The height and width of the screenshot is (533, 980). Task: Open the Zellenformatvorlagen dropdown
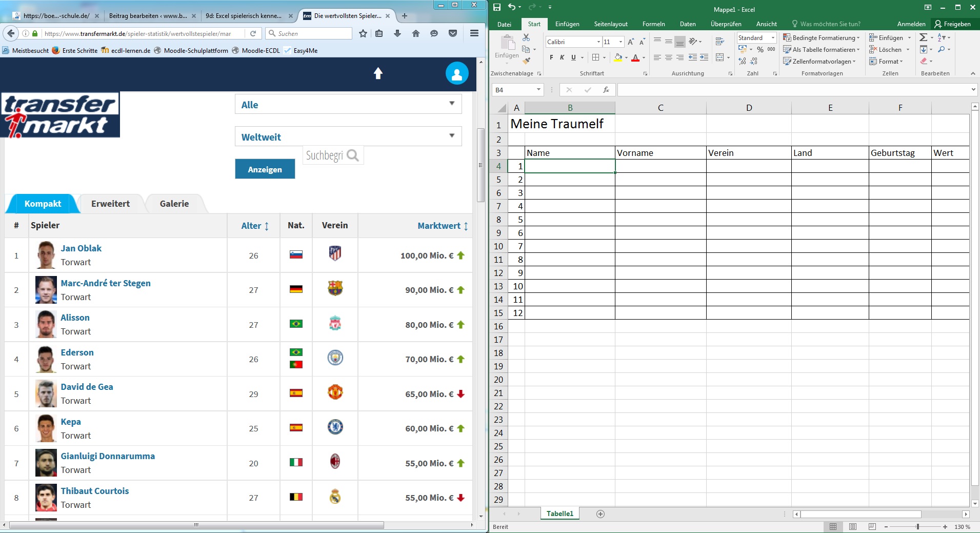point(819,61)
